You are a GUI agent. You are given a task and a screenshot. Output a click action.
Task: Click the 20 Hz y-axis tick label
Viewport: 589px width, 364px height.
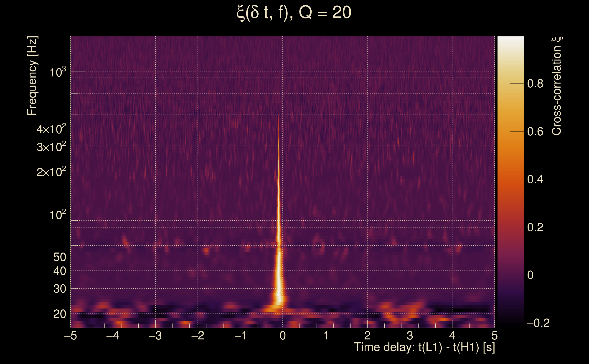click(59, 314)
